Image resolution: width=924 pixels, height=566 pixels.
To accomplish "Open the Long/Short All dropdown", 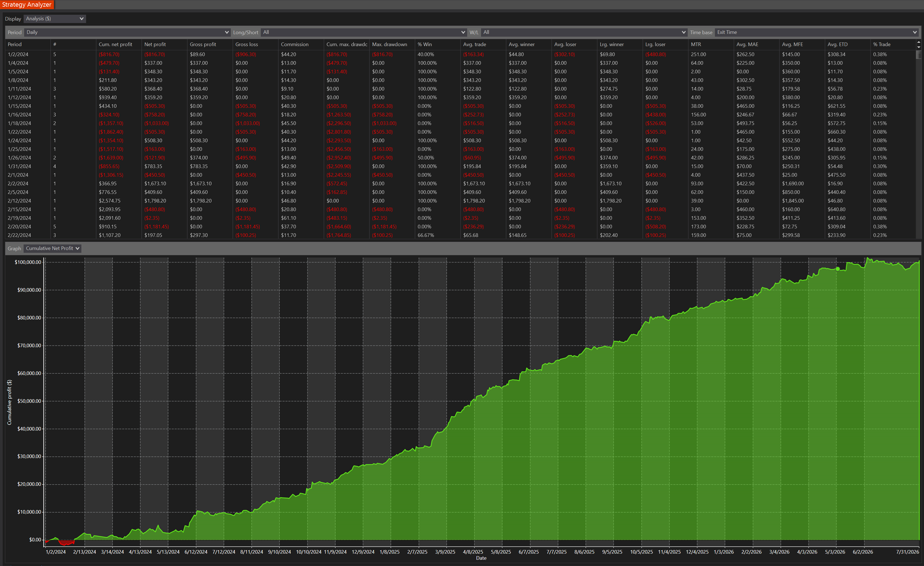I will point(364,32).
